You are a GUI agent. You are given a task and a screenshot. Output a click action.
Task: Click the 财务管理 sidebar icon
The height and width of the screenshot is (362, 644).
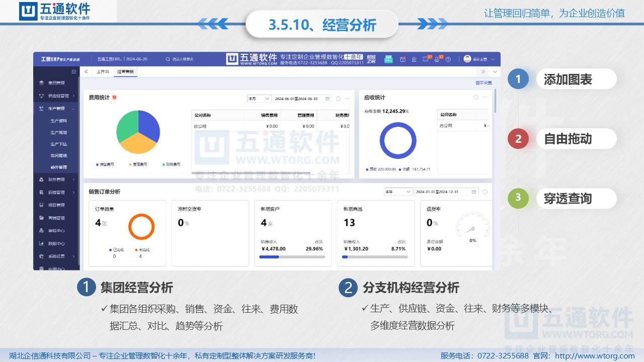(42, 179)
